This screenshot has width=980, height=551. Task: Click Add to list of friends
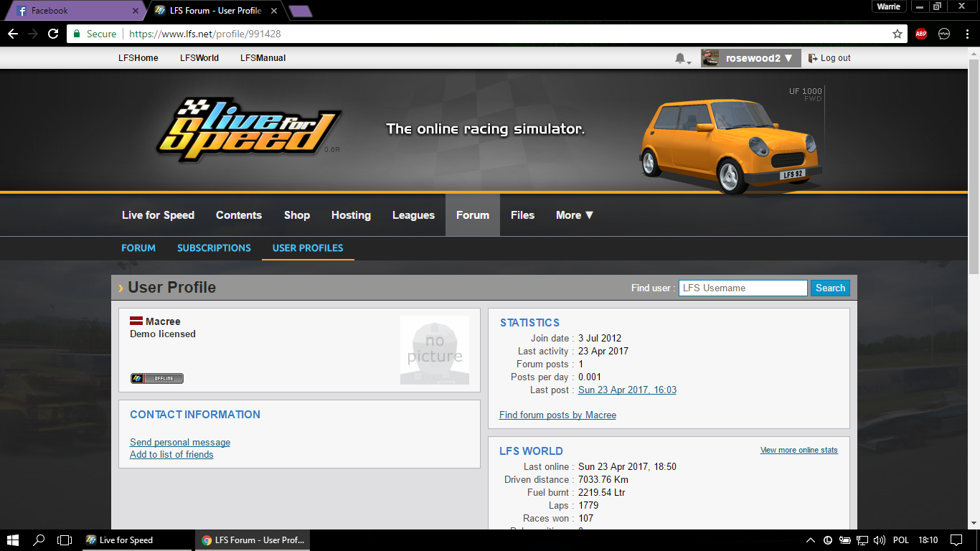point(171,454)
